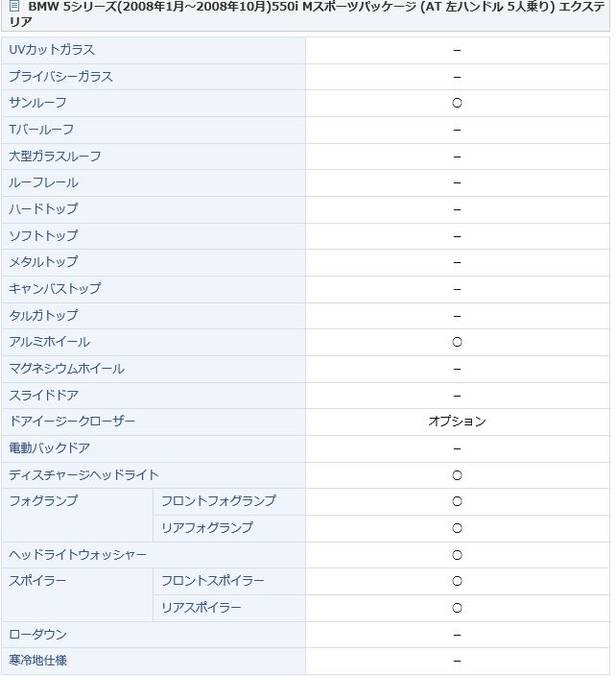Click the ディスチャージヘッドライト circle mark

point(457,475)
